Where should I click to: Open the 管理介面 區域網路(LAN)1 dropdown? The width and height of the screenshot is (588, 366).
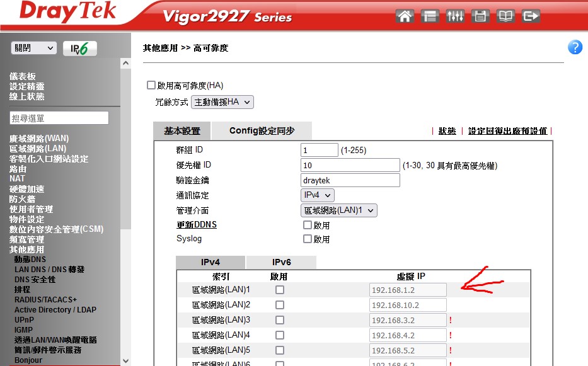point(338,211)
